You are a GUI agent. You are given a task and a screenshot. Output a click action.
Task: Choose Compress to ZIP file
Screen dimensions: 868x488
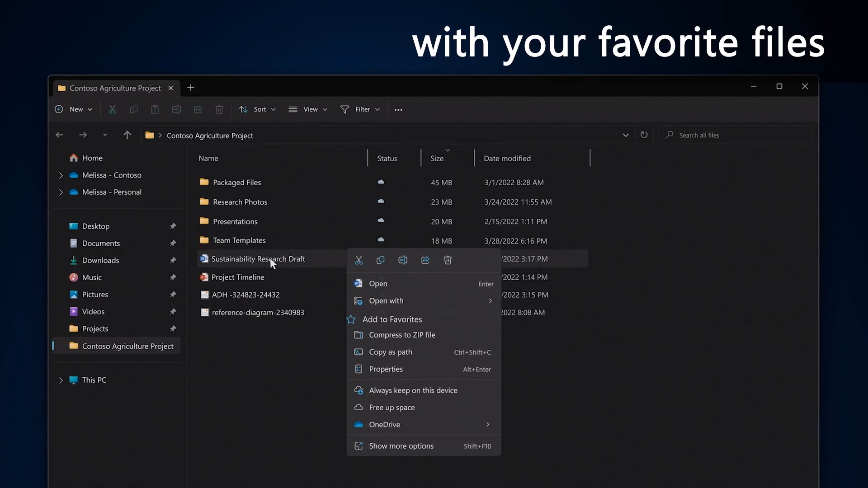pos(424,335)
